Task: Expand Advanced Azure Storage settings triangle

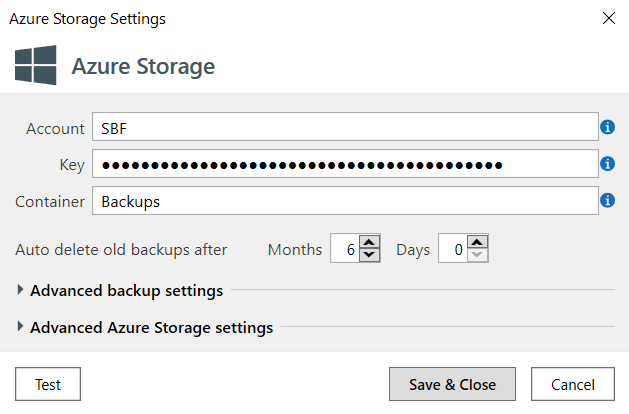Action: pyautogui.click(x=20, y=327)
